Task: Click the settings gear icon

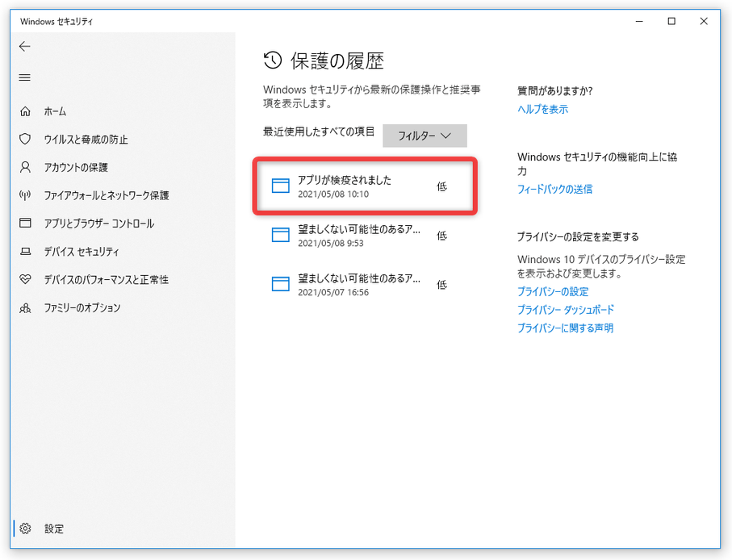Action: [x=25, y=529]
